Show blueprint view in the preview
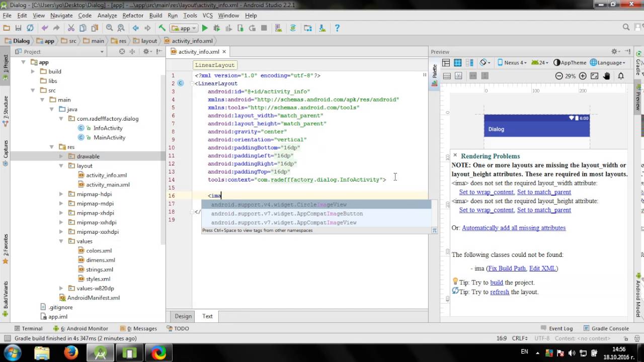Image resolution: width=644 pixels, height=362 pixels. click(x=458, y=63)
